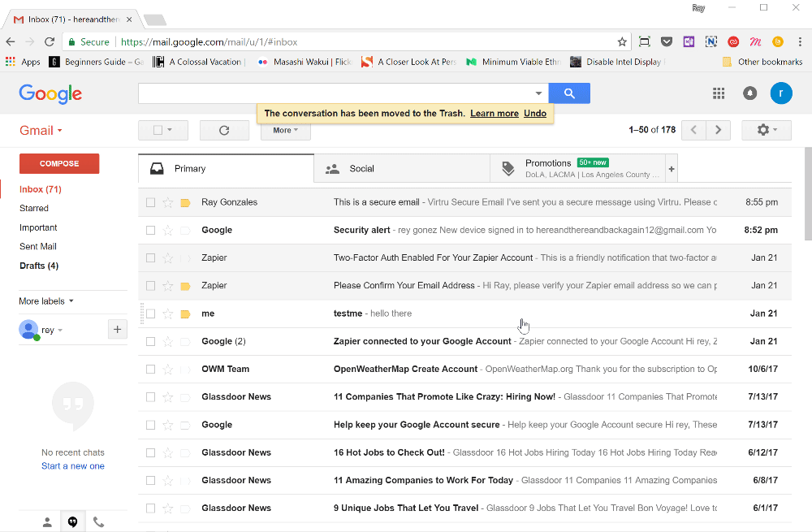Viewport: 812px width, 532px height.
Task: Click the Gmail search input field
Action: click(337, 93)
